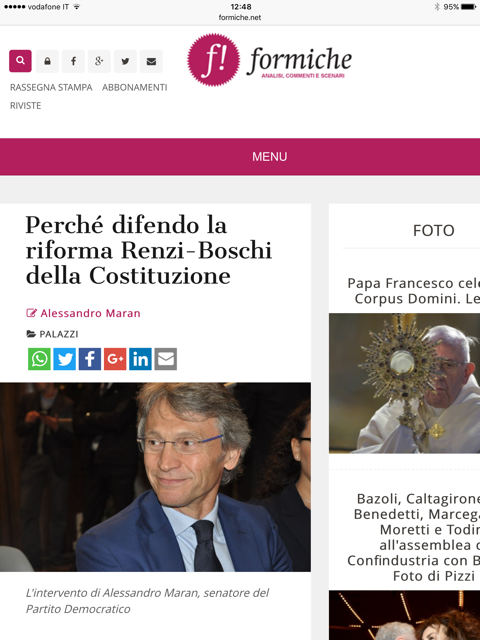Click the envelope contact icon in the header
The width and height of the screenshot is (480, 640).
(151, 61)
